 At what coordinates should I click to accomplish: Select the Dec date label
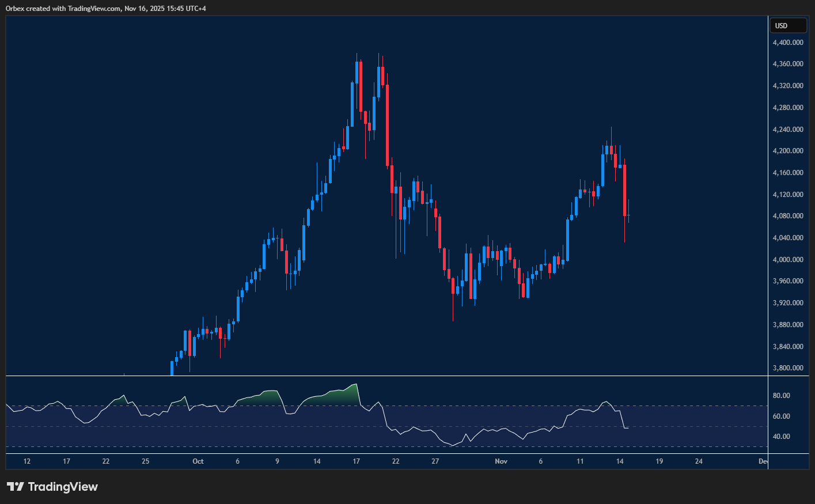tap(763, 461)
